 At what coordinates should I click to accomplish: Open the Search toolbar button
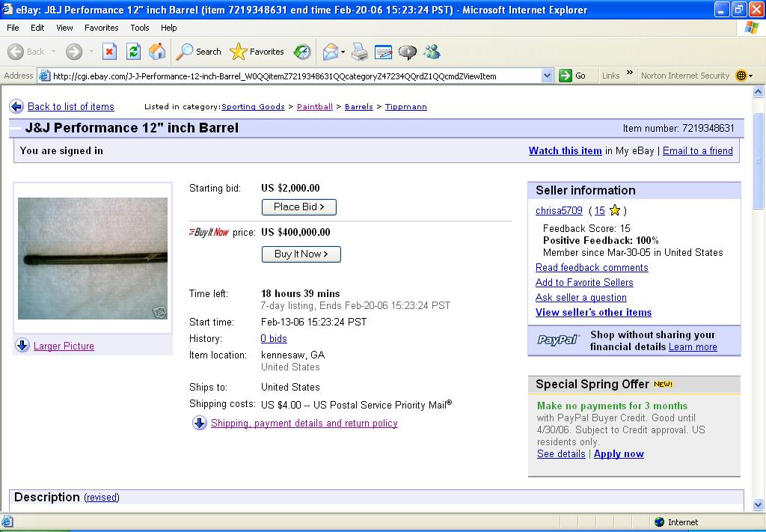[198, 52]
